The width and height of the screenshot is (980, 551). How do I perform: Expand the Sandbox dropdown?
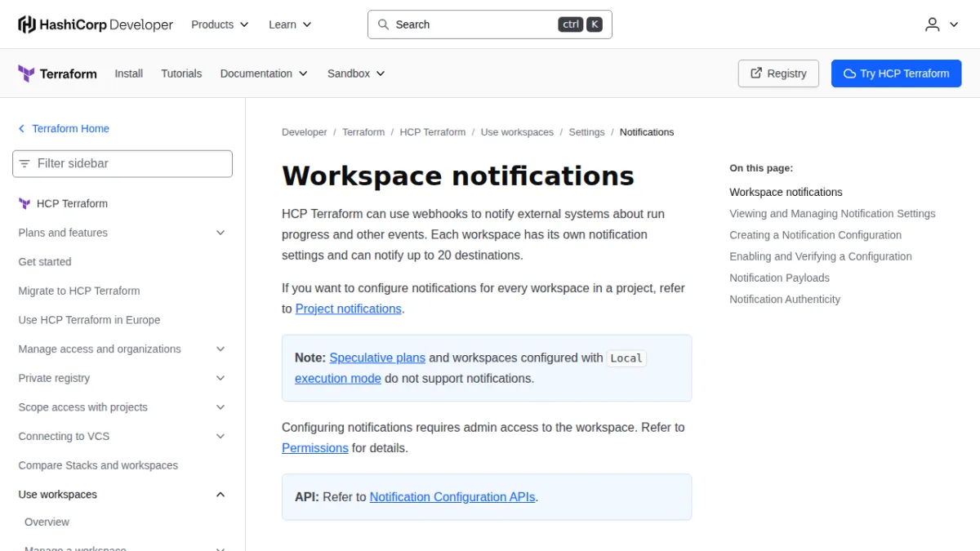click(x=356, y=73)
